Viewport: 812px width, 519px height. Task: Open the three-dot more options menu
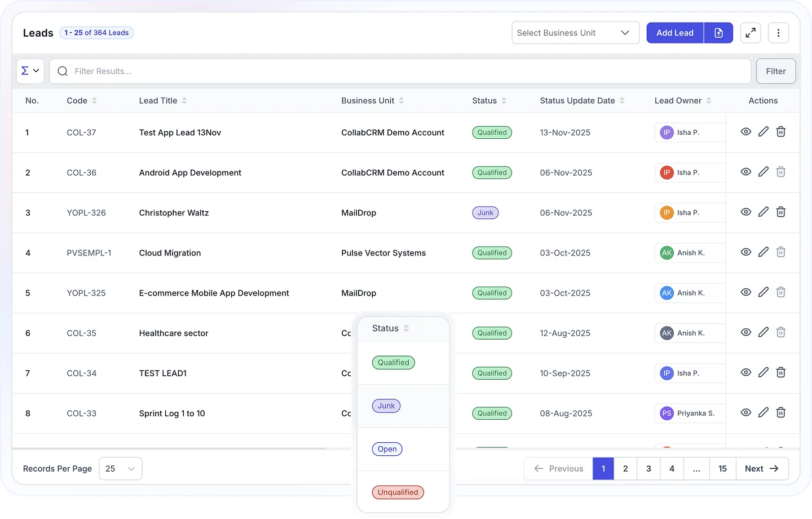click(778, 33)
